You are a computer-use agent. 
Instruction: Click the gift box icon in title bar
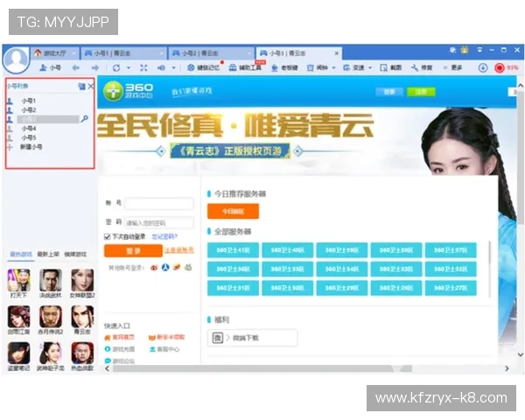click(465, 50)
